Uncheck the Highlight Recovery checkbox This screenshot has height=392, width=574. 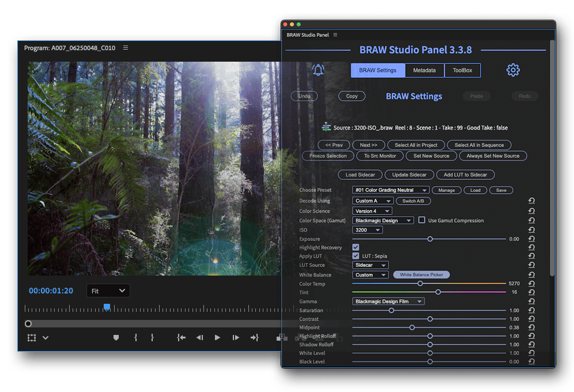(356, 247)
